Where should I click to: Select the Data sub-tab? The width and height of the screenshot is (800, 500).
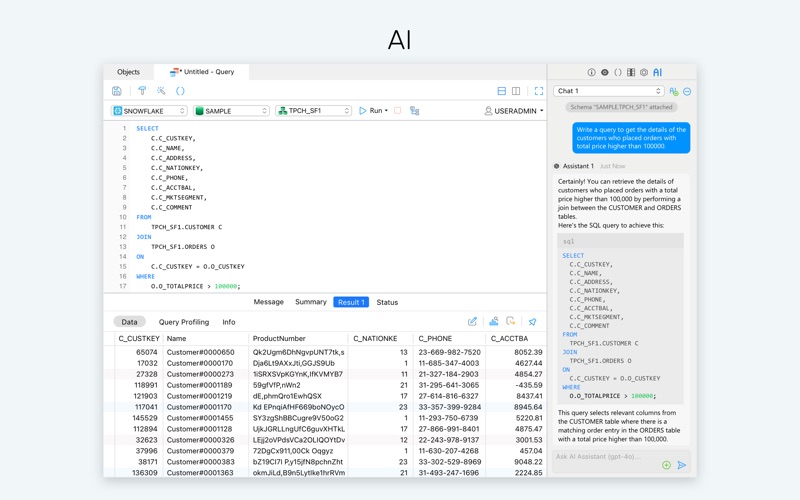coord(129,322)
